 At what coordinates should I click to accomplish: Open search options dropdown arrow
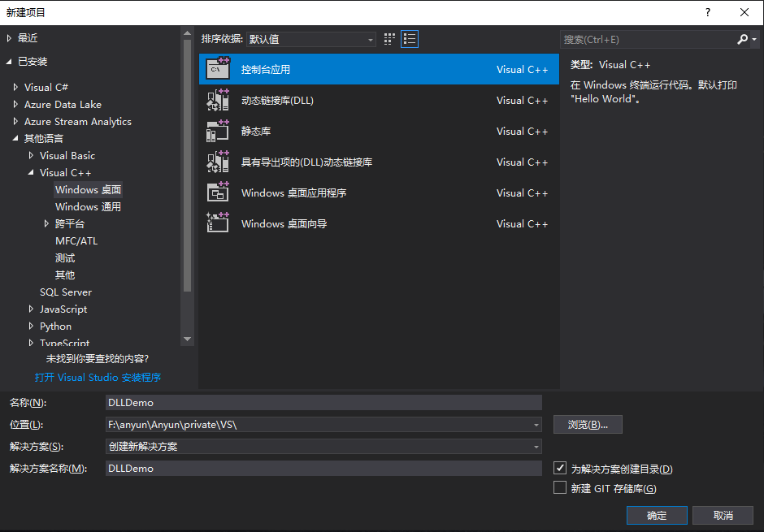[x=753, y=39]
